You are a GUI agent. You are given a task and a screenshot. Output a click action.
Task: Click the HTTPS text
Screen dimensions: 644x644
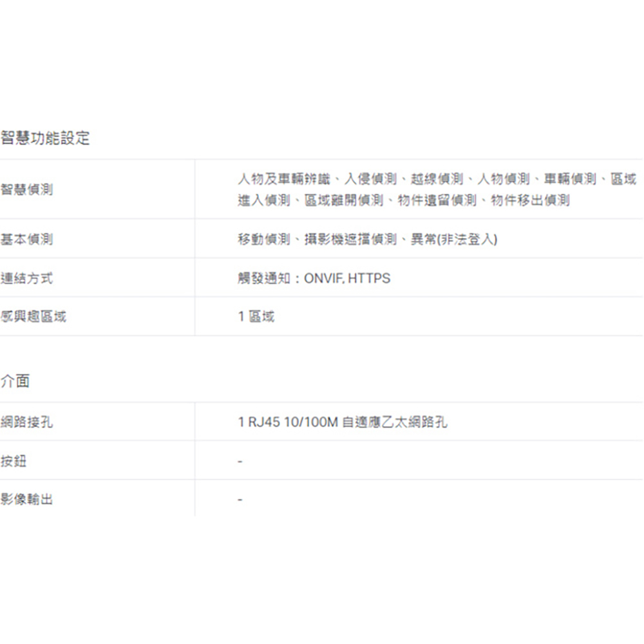tap(369, 278)
